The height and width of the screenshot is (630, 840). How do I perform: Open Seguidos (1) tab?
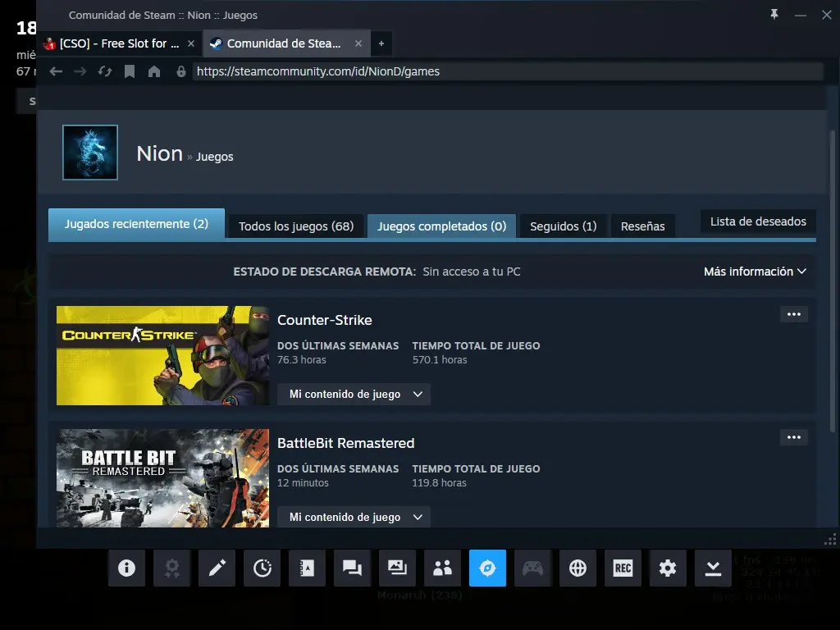(x=563, y=226)
